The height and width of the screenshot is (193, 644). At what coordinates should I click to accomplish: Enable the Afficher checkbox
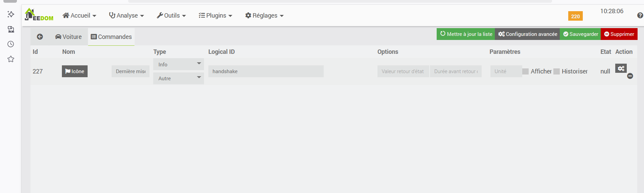[526, 71]
